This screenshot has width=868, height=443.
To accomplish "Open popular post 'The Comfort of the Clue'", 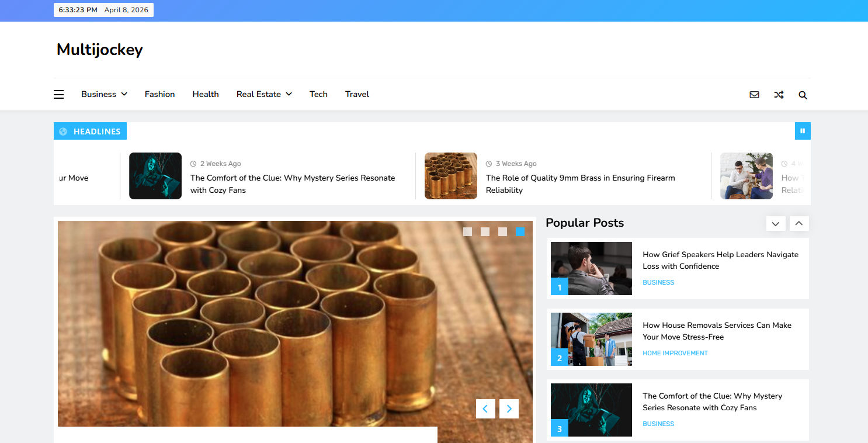I will 712,402.
